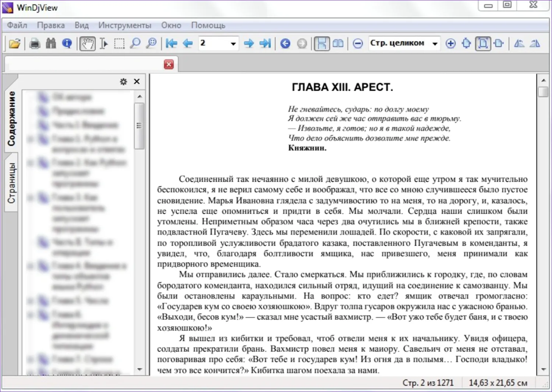
Task: Go to next page arrow
Action: (x=249, y=44)
